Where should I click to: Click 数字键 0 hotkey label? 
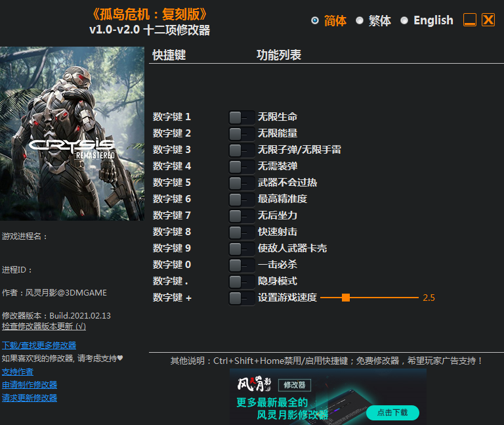pyautogui.click(x=172, y=265)
